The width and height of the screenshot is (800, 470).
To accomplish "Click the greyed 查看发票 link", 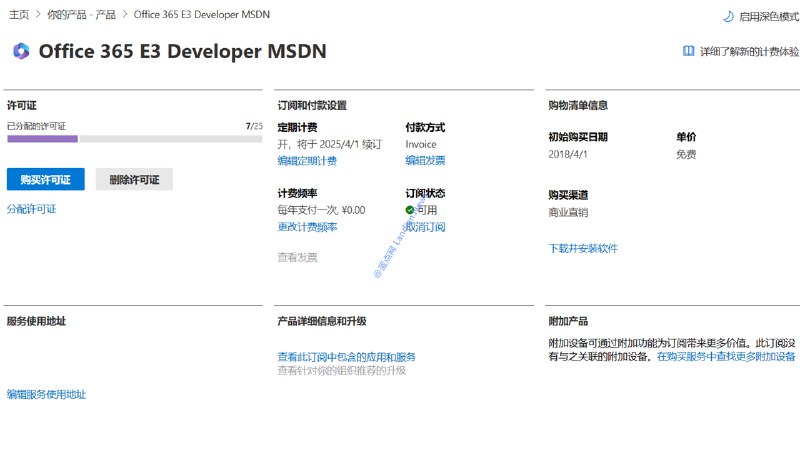I will click(x=297, y=257).
